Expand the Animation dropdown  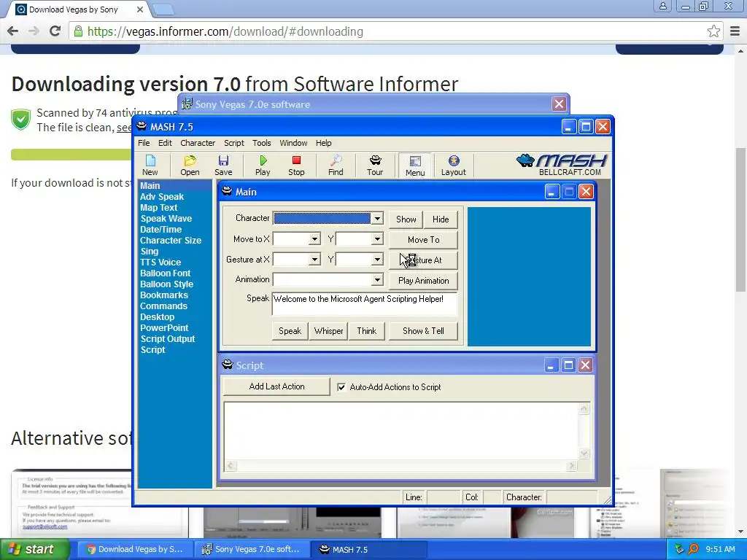coord(377,279)
